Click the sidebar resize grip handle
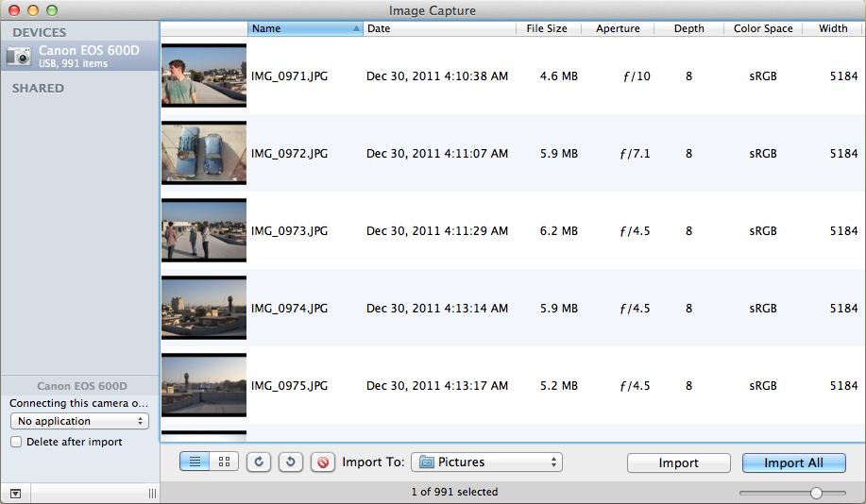 (x=152, y=494)
